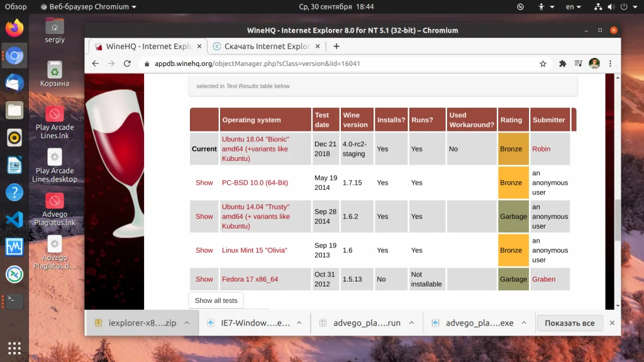
Task: Open the green circular arrows dock app
Action: tap(14, 275)
